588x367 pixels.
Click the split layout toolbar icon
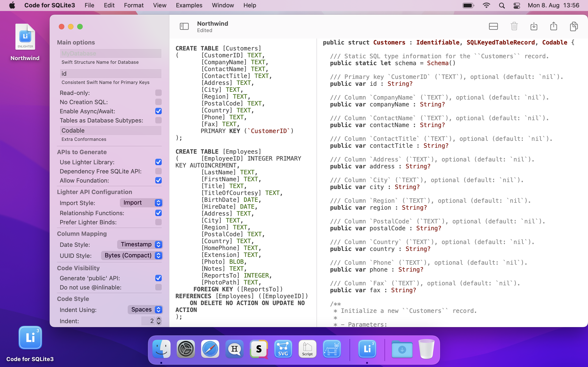[x=493, y=26]
